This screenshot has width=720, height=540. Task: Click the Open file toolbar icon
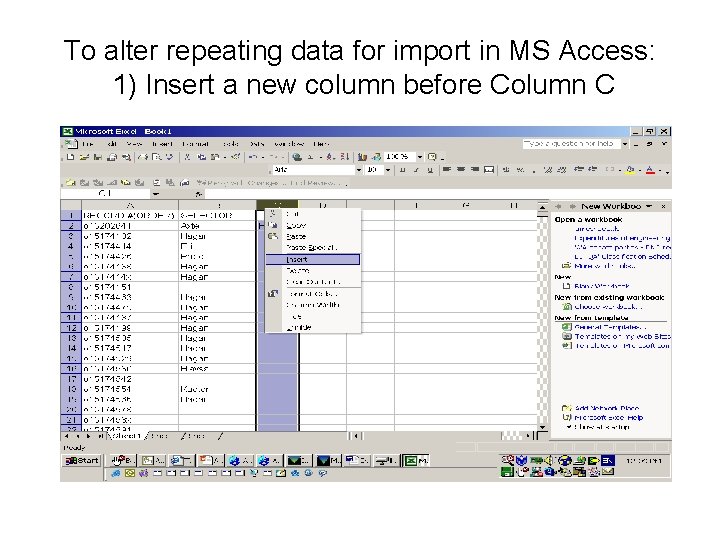click(84, 157)
